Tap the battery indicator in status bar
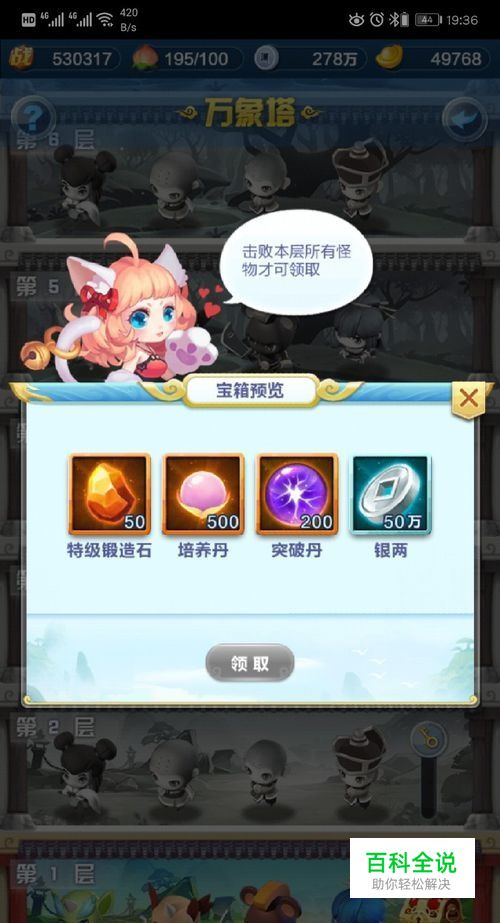The image size is (500, 923). tap(427, 19)
